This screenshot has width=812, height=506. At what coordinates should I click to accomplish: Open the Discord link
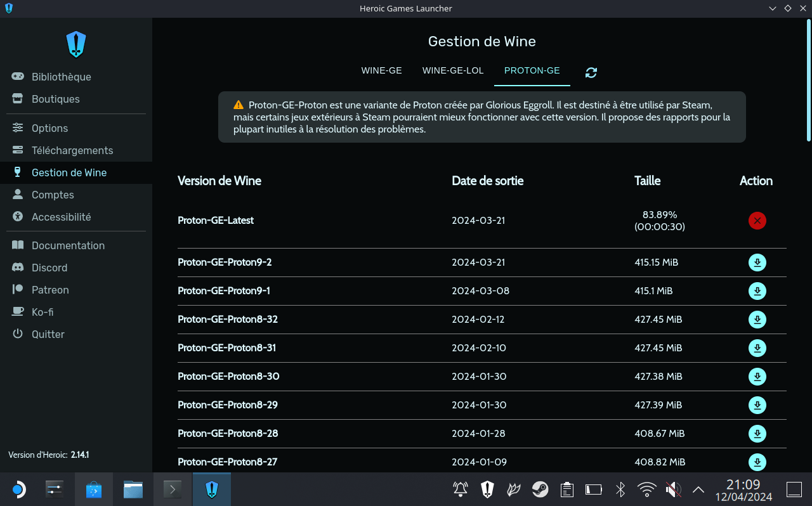pos(76,268)
